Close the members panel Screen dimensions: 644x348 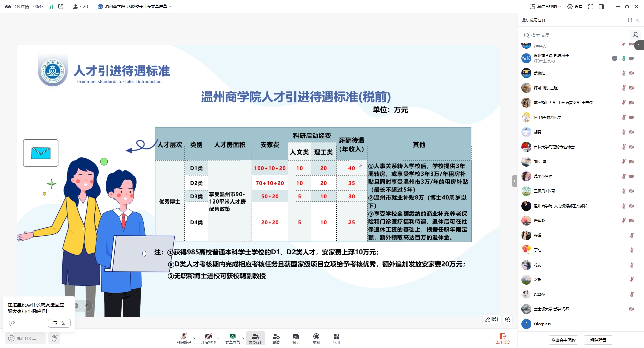click(x=637, y=20)
